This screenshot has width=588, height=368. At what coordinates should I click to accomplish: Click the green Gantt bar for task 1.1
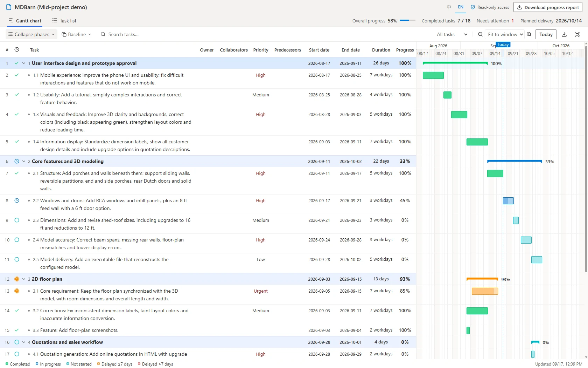tap(433, 75)
